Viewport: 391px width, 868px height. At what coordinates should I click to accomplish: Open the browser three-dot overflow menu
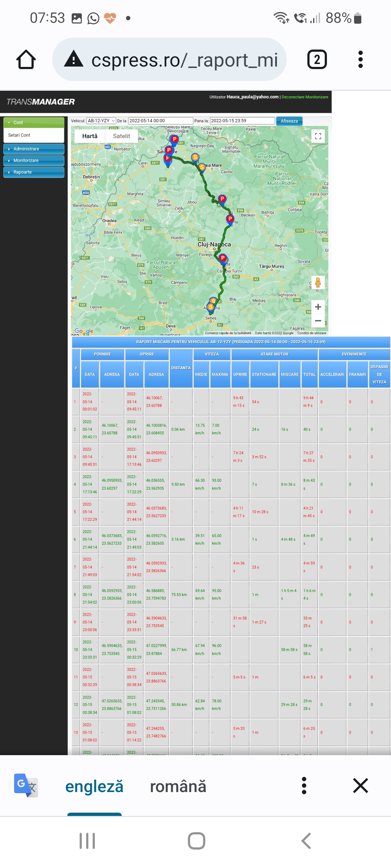pyautogui.click(x=360, y=60)
